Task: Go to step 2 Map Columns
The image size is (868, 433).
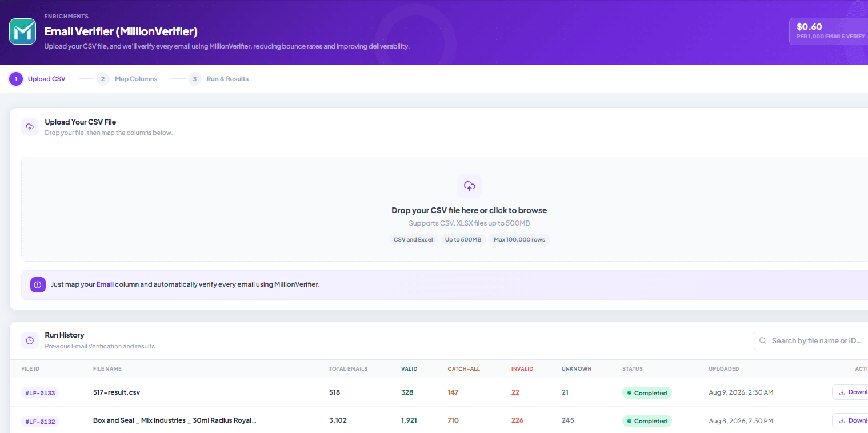Action: pyautogui.click(x=127, y=79)
